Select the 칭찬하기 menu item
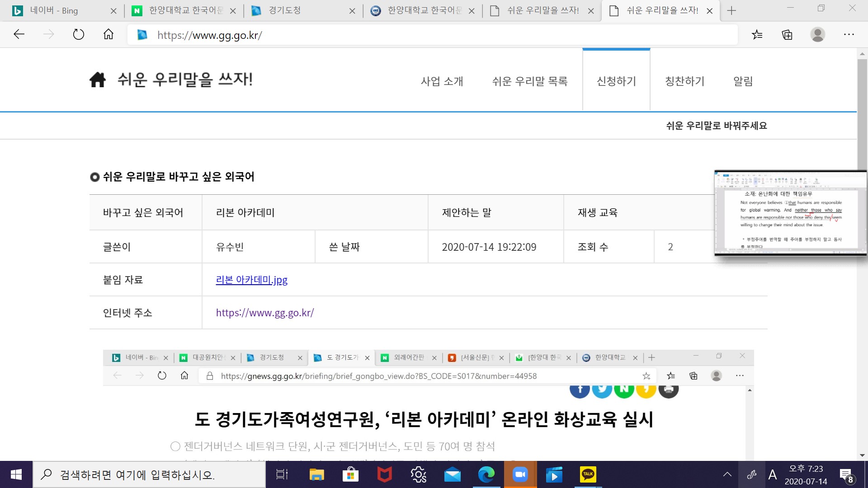Image resolution: width=868 pixels, height=488 pixels. coord(684,81)
